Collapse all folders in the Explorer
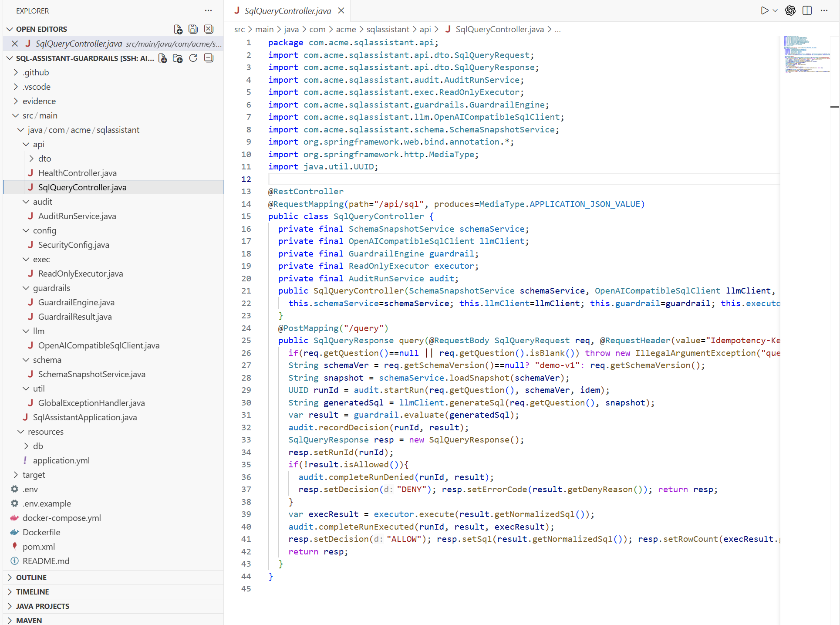840x625 pixels. tap(209, 58)
